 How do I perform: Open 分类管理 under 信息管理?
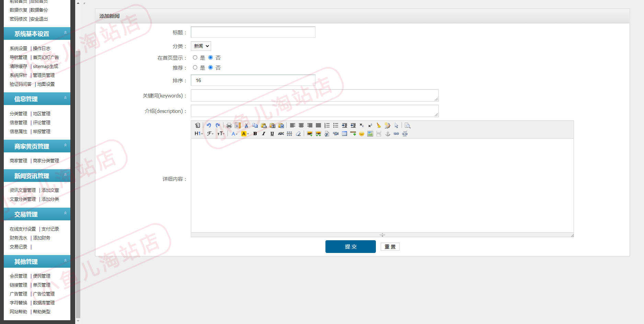pyautogui.click(x=18, y=114)
